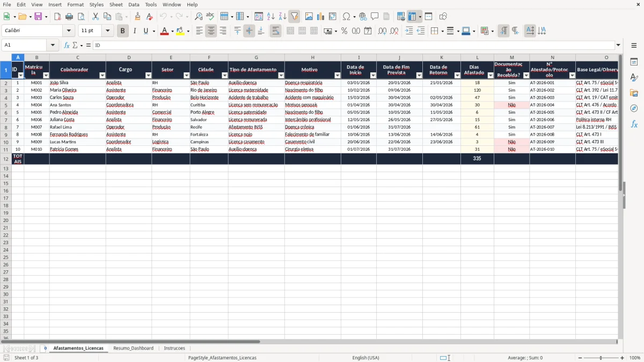Click the formula input line showing ID
Viewport: 644px width, 362px height.
[353, 45]
